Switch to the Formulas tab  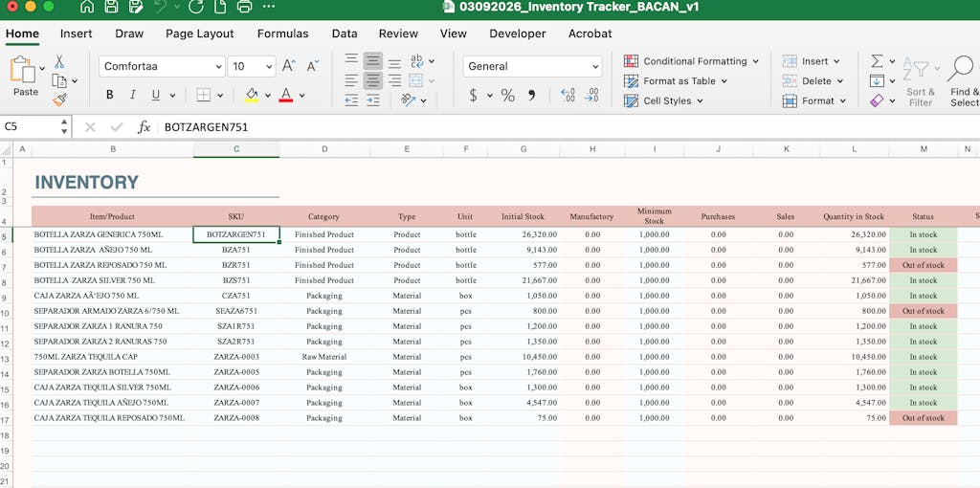(x=282, y=33)
